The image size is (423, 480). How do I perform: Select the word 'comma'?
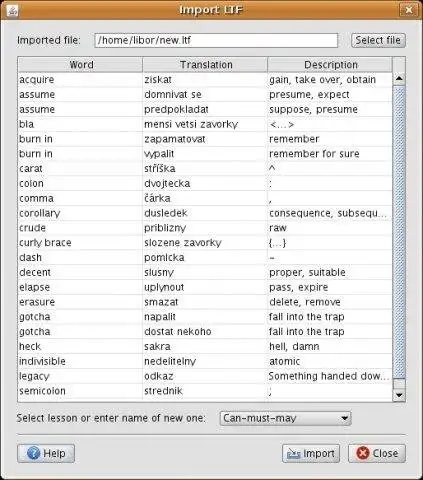(x=80, y=198)
